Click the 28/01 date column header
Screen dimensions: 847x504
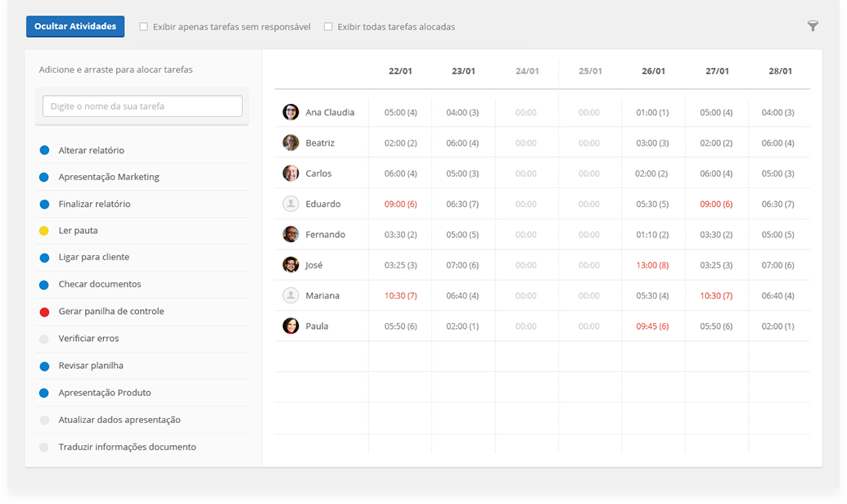(x=781, y=70)
